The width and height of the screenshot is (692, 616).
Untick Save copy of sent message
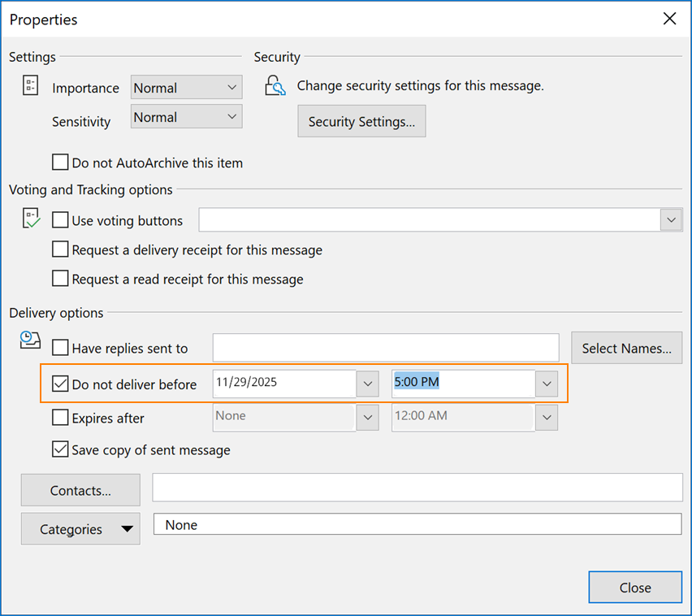click(60, 449)
